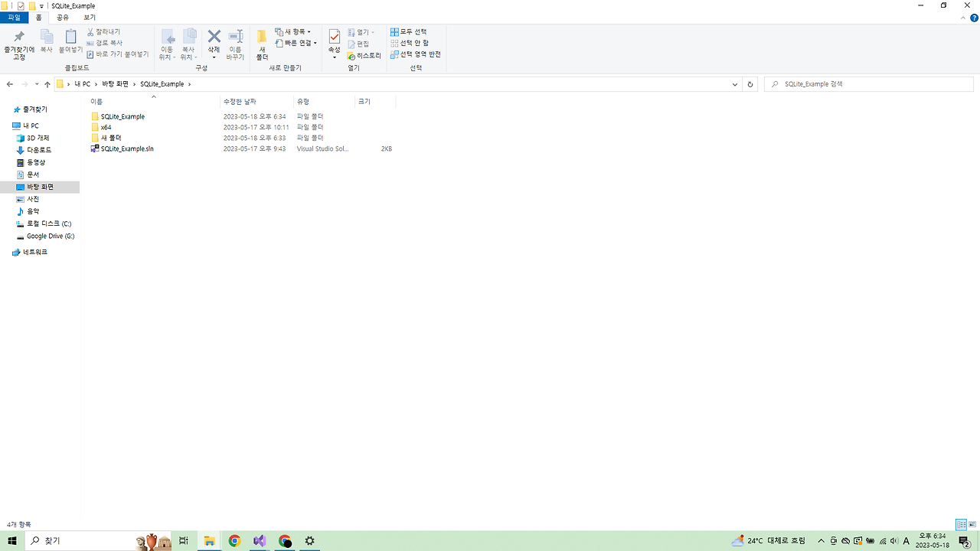
Task: Click 선택 영역 반전 (Invert selection)
Action: click(x=416, y=54)
